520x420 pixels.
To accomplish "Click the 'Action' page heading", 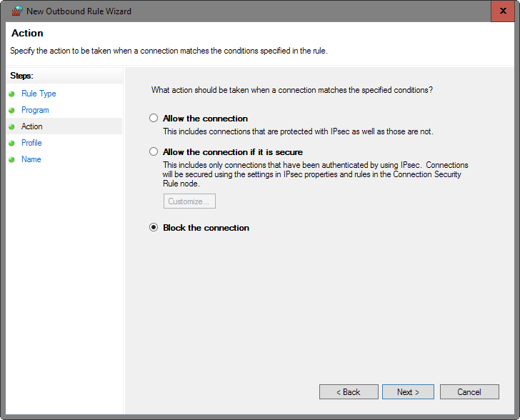I will [x=27, y=33].
